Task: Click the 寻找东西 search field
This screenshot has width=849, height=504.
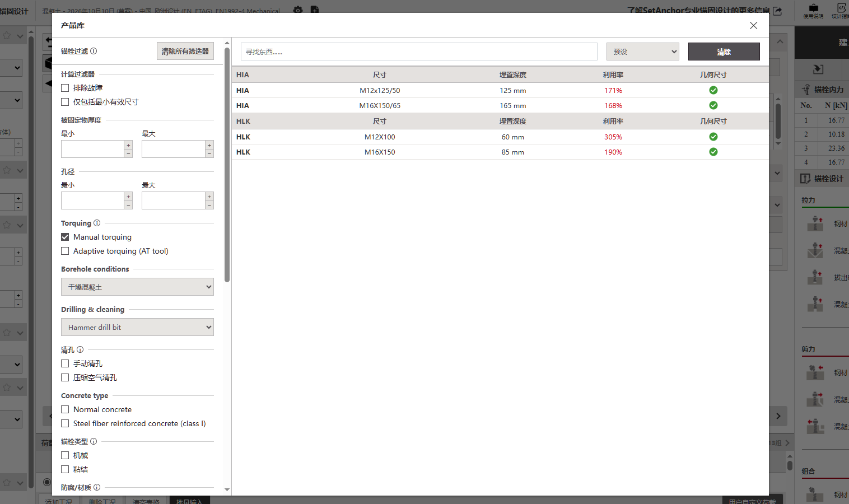Action: pyautogui.click(x=419, y=52)
